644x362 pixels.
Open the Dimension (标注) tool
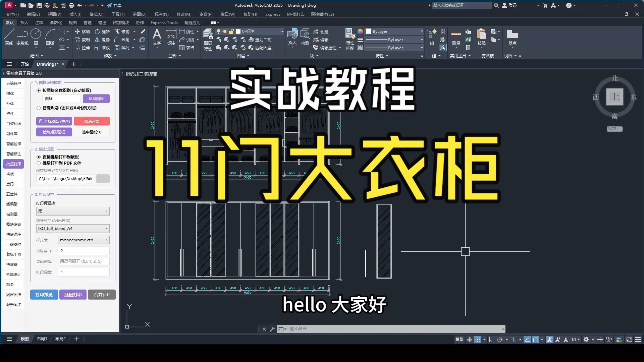[171, 37]
